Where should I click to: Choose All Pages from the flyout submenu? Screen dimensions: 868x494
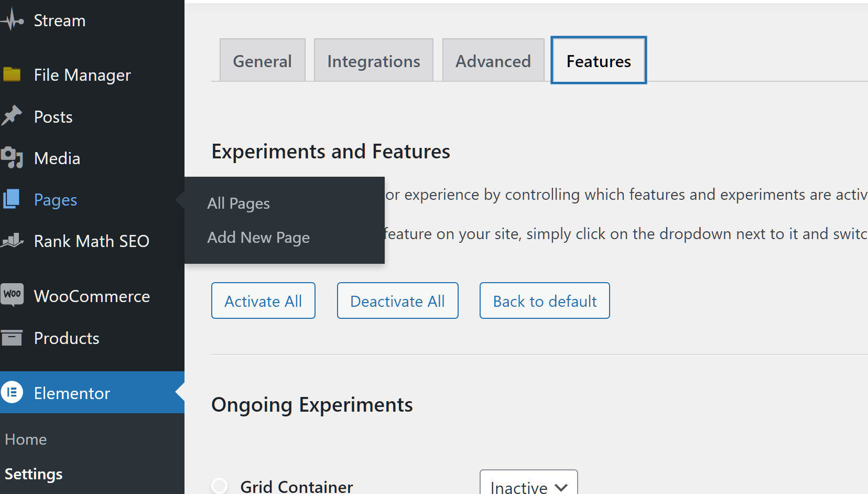238,203
